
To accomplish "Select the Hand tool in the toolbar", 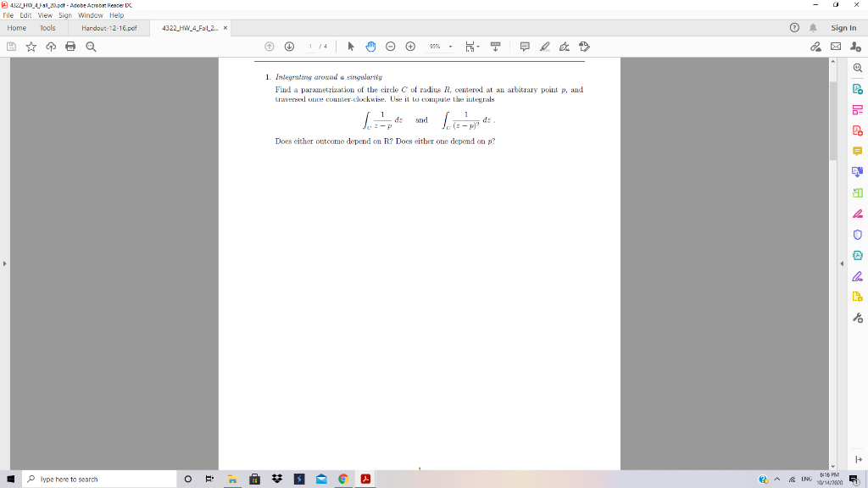I will pyautogui.click(x=370, y=47).
